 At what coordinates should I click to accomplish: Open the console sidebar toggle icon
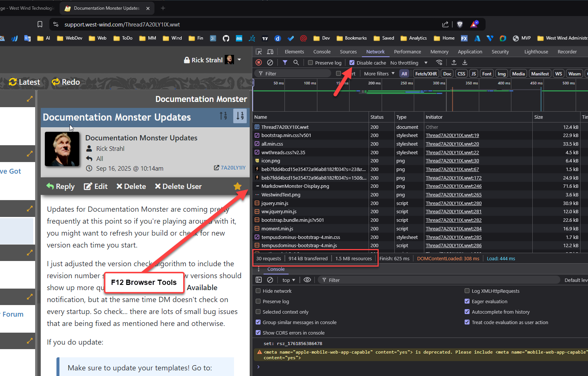(259, 280)
